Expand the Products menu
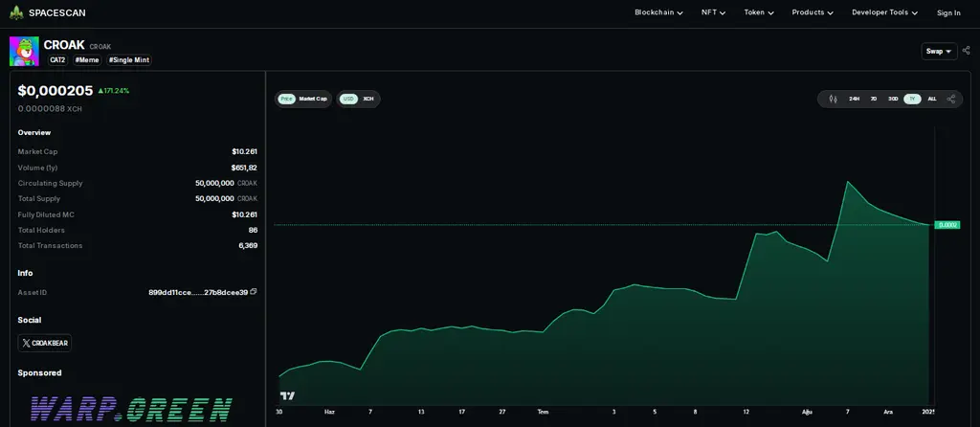Image resolution: width=980 pixels, height=427 pixels. pos(813,12)
